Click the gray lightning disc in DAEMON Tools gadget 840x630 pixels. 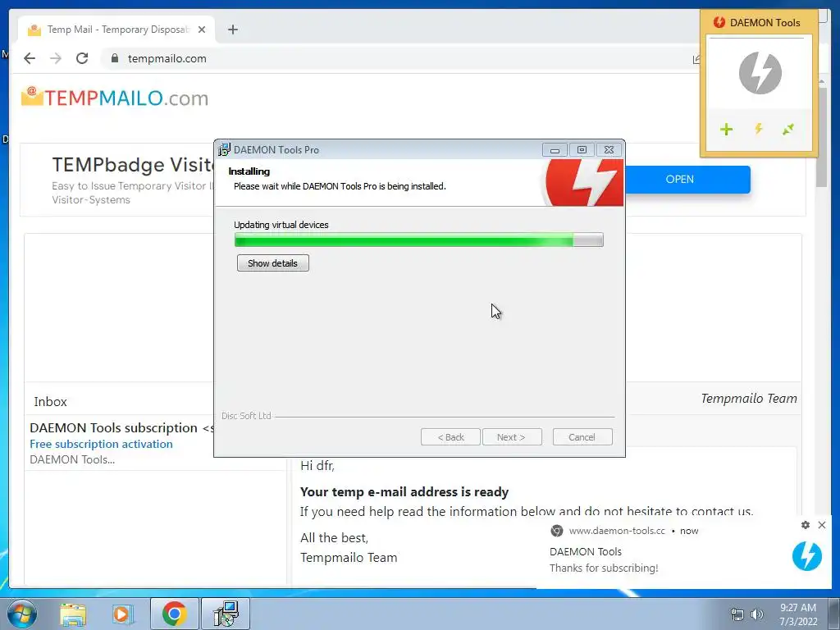(x=760, y=73)
